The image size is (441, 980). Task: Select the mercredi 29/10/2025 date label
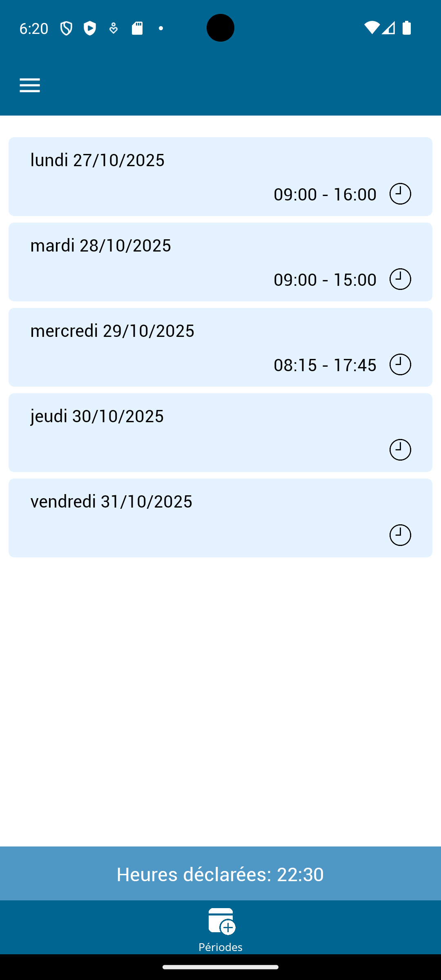112,330
